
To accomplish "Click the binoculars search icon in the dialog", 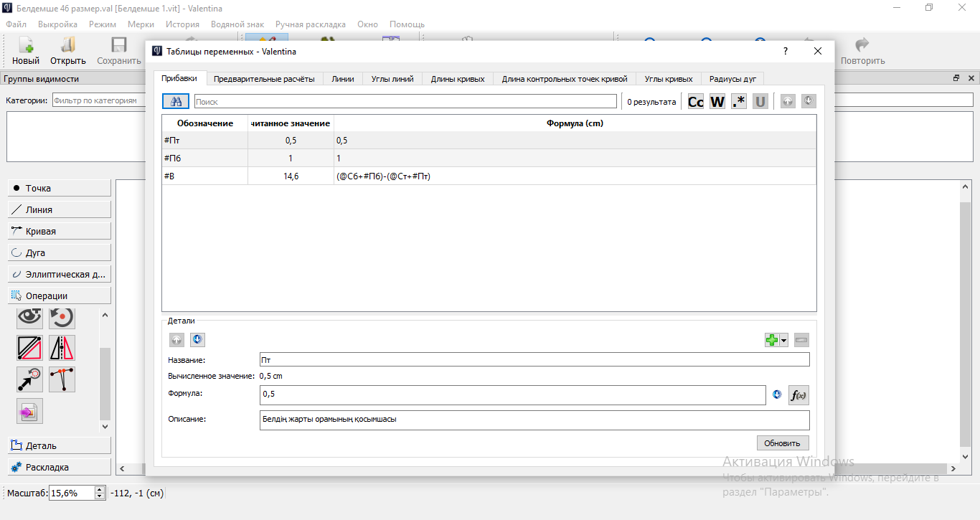I will tap(176, 101).
